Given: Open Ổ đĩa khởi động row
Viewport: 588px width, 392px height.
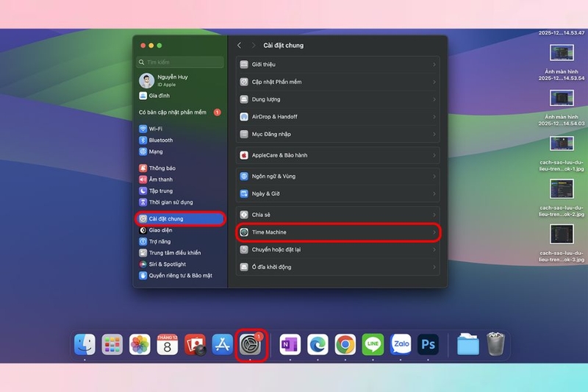Looking at the screenshot, I should coord(338,267).
